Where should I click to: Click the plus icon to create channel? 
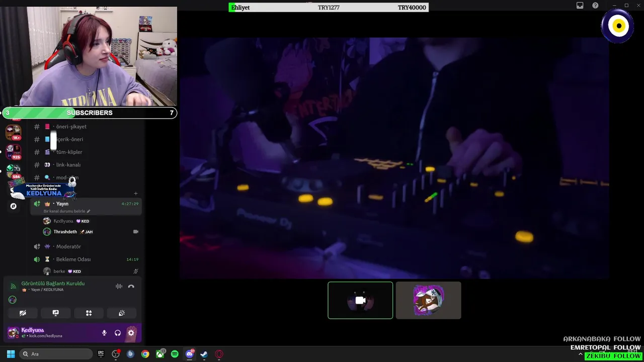[x=135, y=194]
